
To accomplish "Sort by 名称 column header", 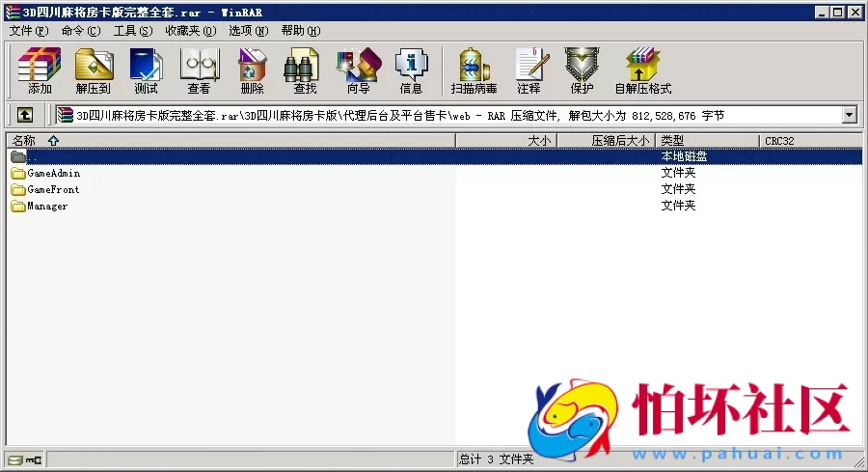I will [231, 141].
